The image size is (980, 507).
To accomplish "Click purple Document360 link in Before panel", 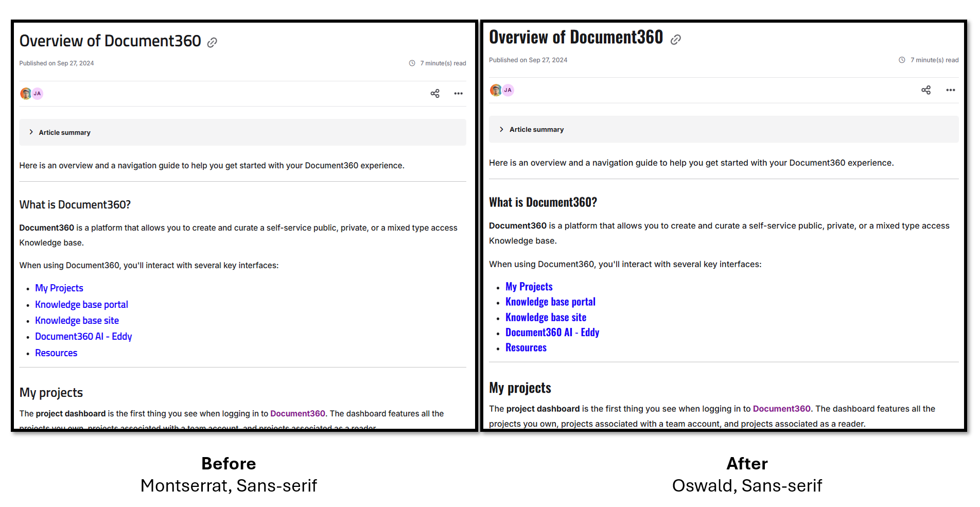I will click(297, 414).
